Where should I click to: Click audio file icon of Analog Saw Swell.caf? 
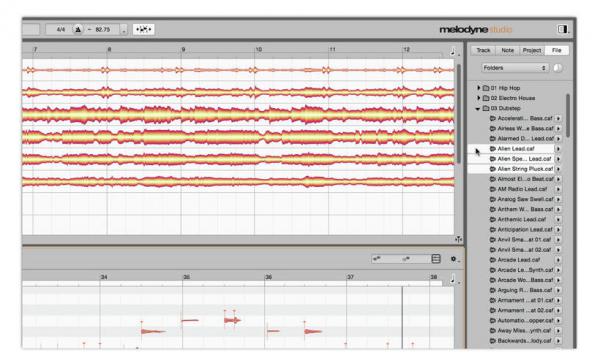tap(493, 199)
